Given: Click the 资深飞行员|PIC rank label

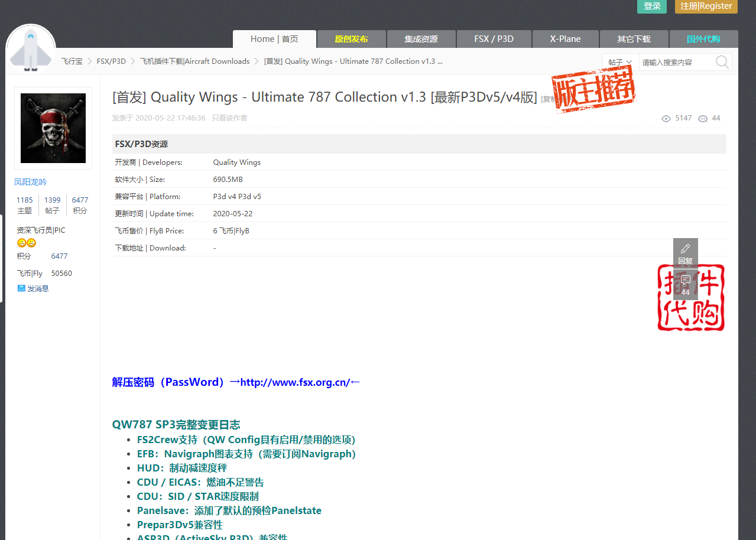Looking at the screenshot, I should click(x=41, y=230).
